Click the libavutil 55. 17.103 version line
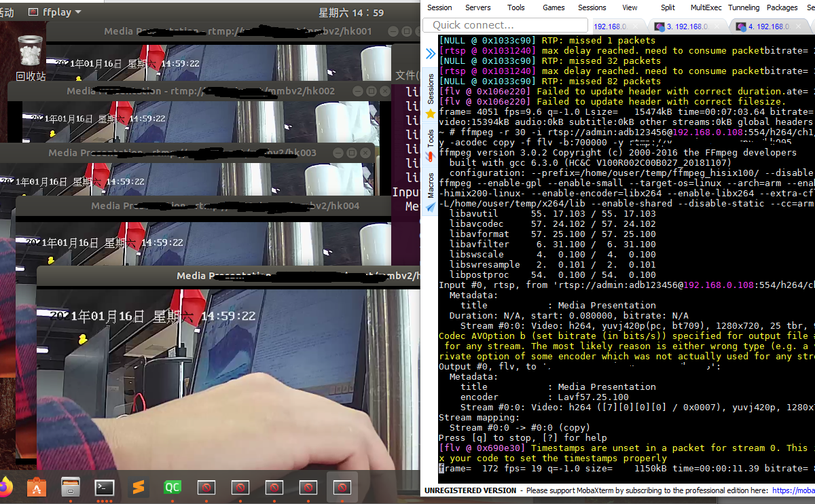This screenshot has width=815, height=504. point(553,213)
